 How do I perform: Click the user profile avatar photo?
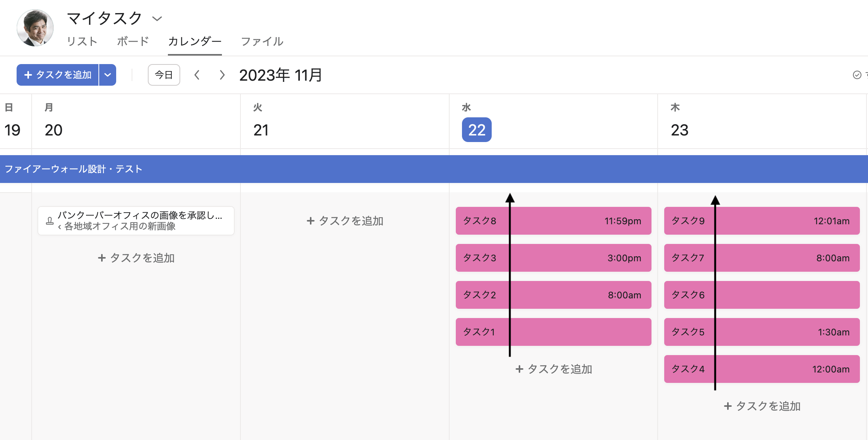pos(35,28)
